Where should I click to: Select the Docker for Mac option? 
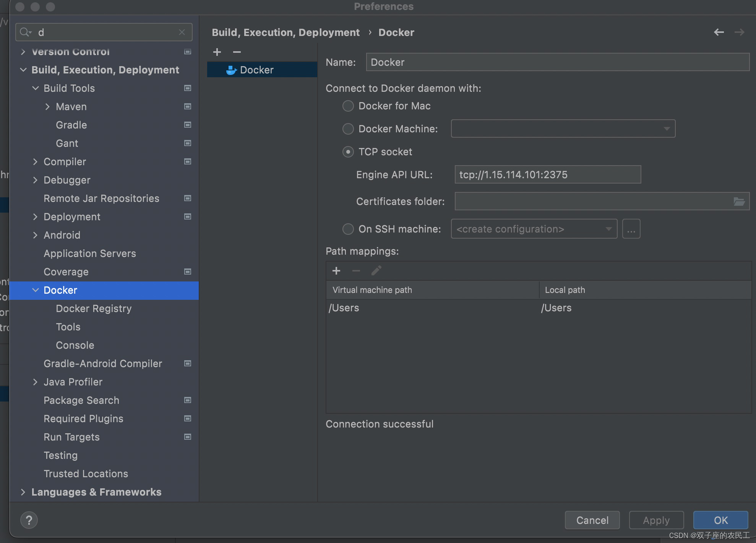(348, 106)
